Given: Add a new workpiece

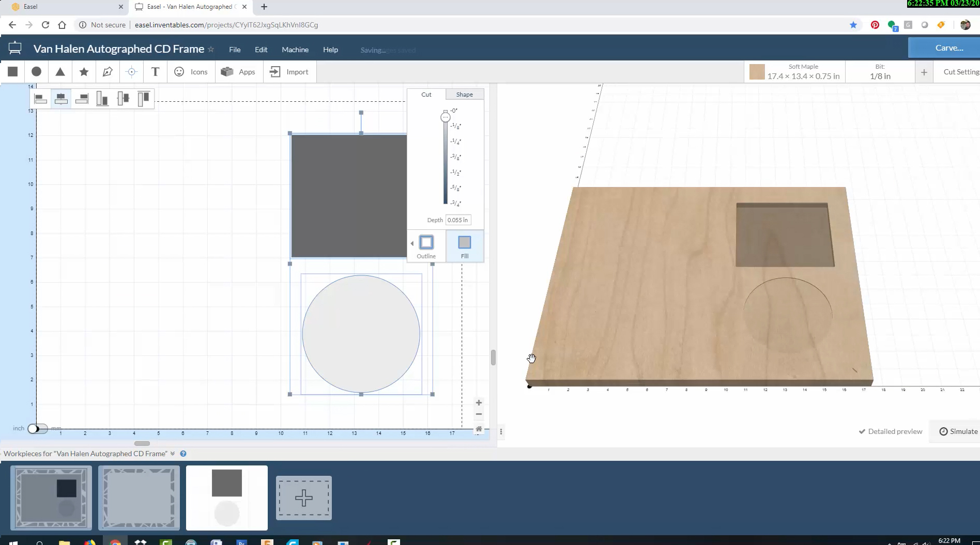Looking at the screenshot, I should tap(304, 498).
